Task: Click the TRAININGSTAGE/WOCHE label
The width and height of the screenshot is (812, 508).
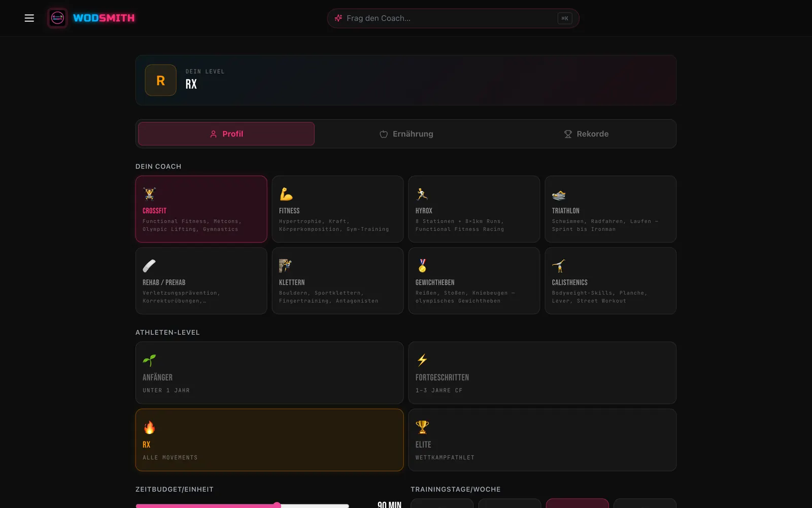Action: pyautogui.click(x=456, y=490)
